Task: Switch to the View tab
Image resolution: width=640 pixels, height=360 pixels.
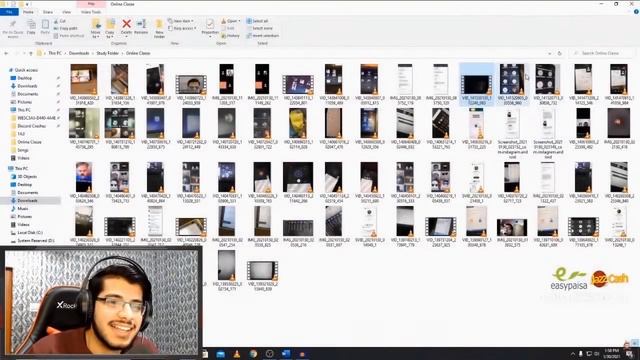Action: click(66, 12)
